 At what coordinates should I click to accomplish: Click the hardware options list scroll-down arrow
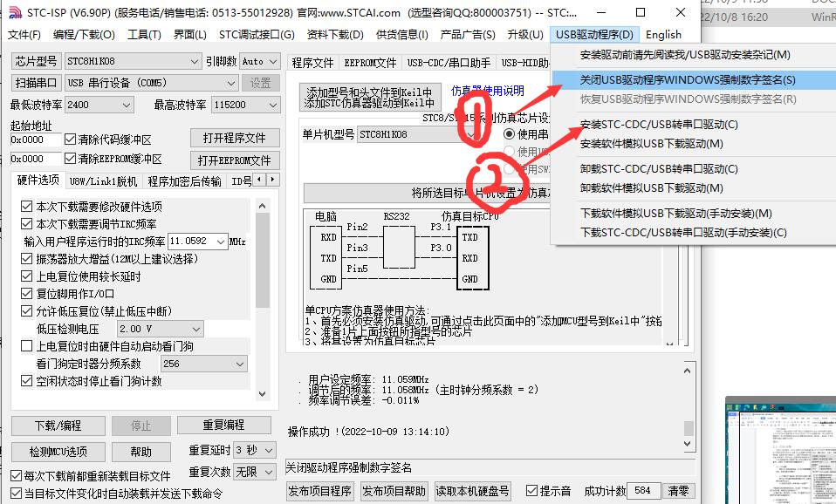262,394
